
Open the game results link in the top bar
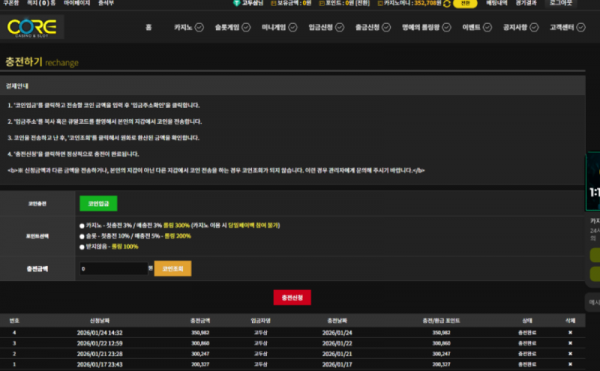(x=526, y=3)
